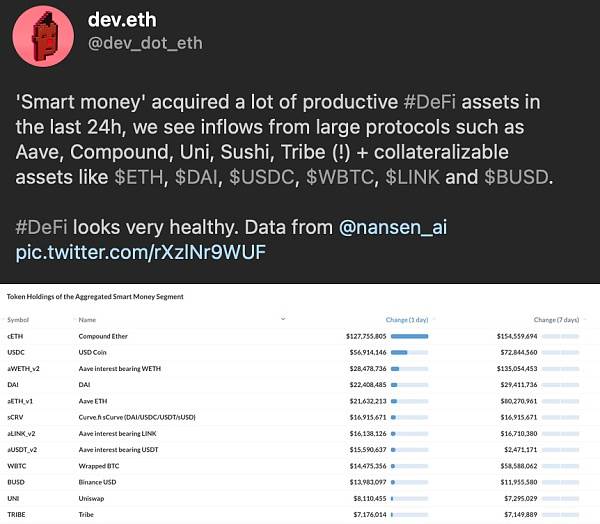Click the $ETH cashtag

(x=139, y=177)
